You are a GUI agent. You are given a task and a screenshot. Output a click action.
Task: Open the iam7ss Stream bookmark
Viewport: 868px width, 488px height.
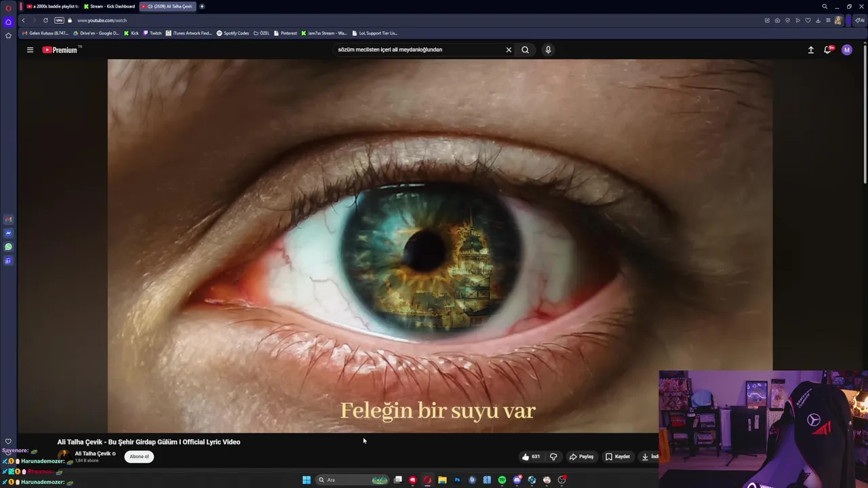324,33
